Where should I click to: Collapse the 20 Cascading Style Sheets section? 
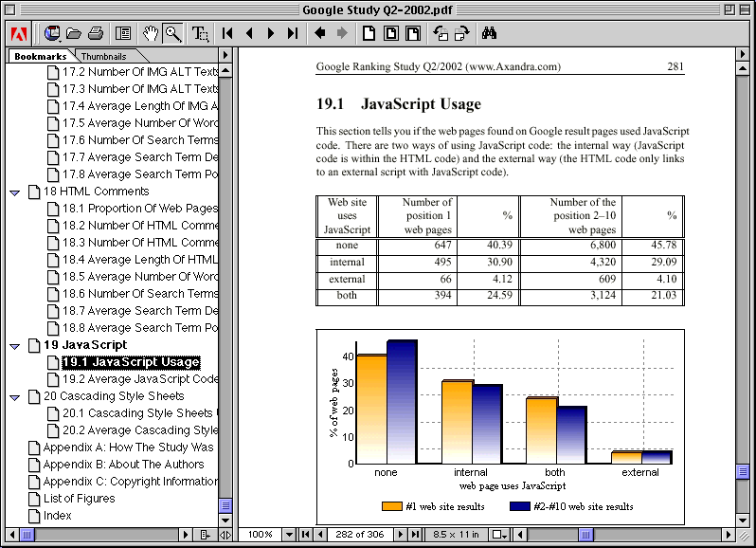pos(14,396)
